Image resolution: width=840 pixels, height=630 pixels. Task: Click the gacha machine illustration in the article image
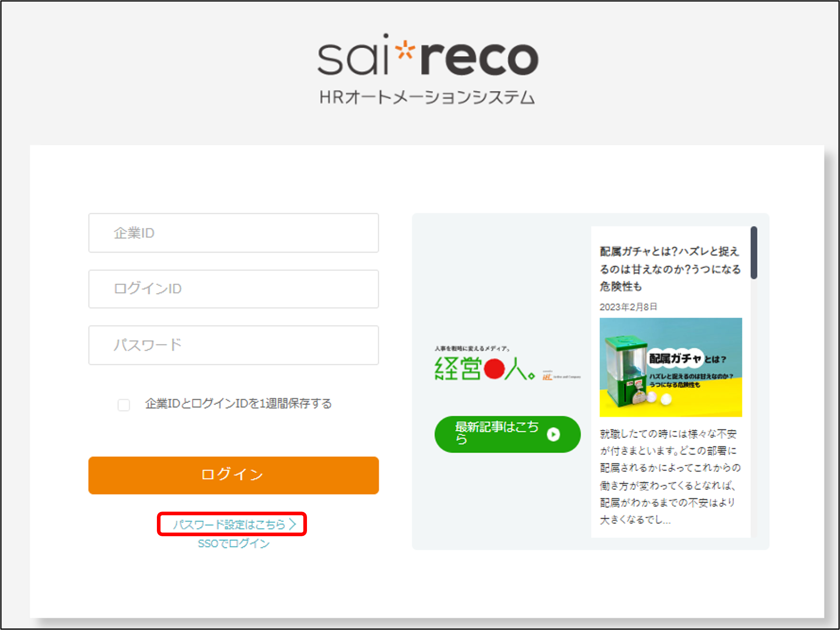coord(626,370)
